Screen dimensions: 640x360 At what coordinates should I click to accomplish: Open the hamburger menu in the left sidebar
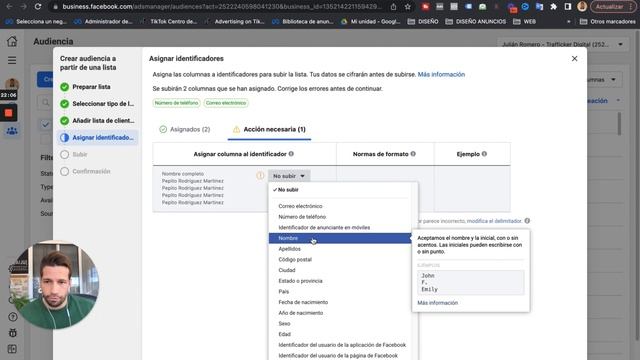click(12, 60)
